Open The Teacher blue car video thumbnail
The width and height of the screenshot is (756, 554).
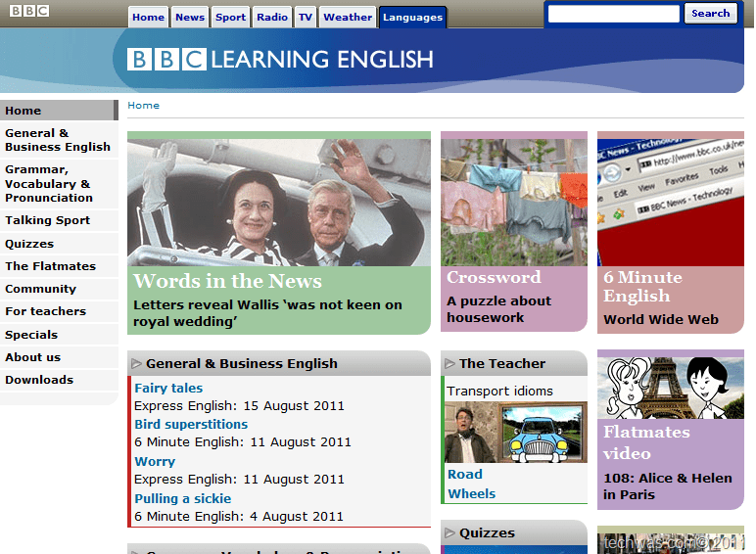point(516,433)
